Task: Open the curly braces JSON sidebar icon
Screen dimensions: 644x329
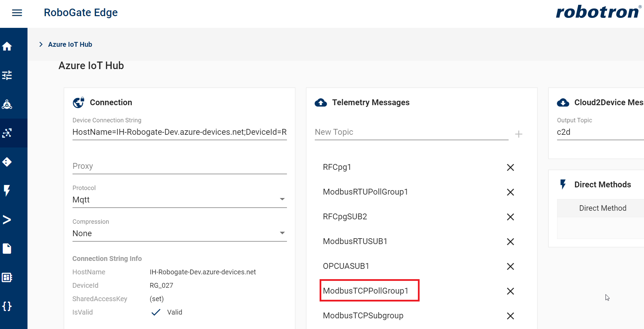Action: click(x=7, y=306)
